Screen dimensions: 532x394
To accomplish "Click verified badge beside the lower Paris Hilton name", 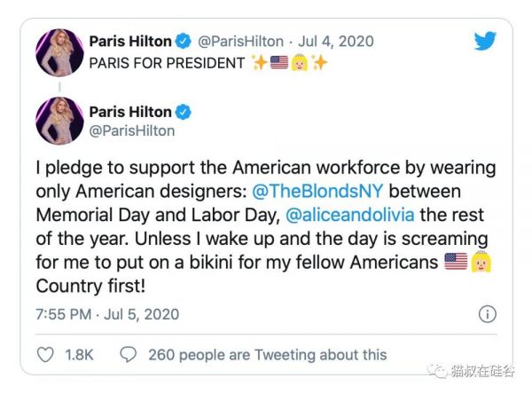I will (x=184, y=112).
